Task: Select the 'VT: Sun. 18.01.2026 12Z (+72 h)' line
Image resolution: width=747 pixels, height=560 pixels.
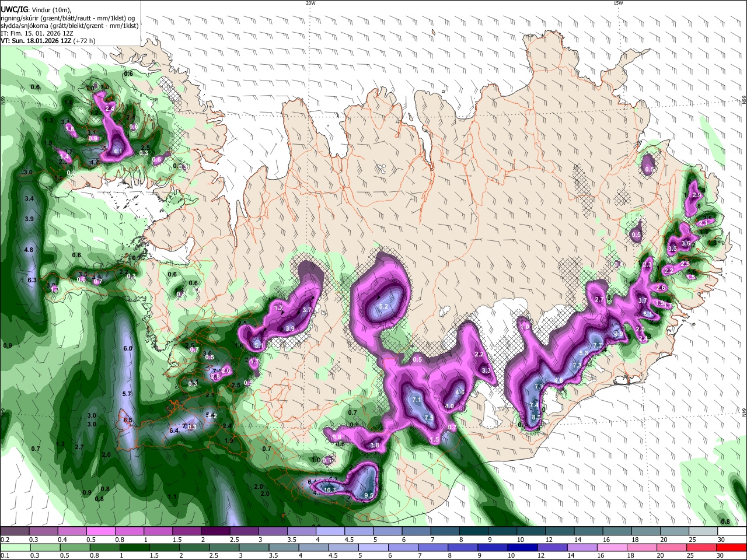Action: (x=48, y=41)
